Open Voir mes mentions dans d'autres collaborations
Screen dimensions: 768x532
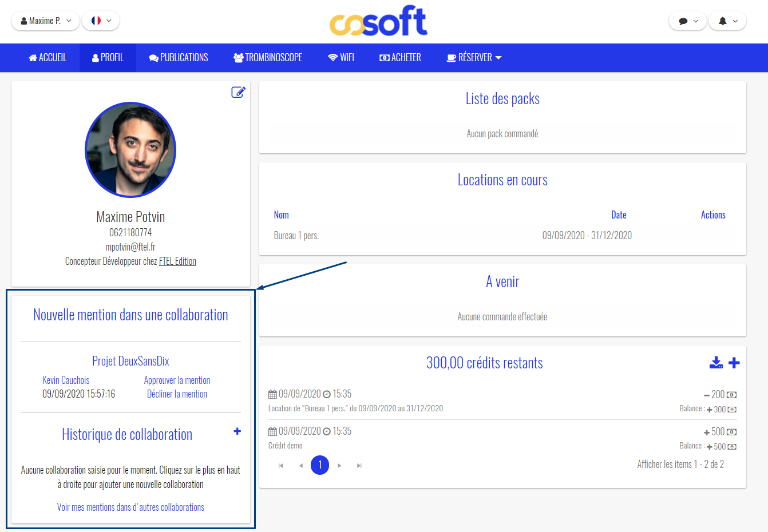130,507
